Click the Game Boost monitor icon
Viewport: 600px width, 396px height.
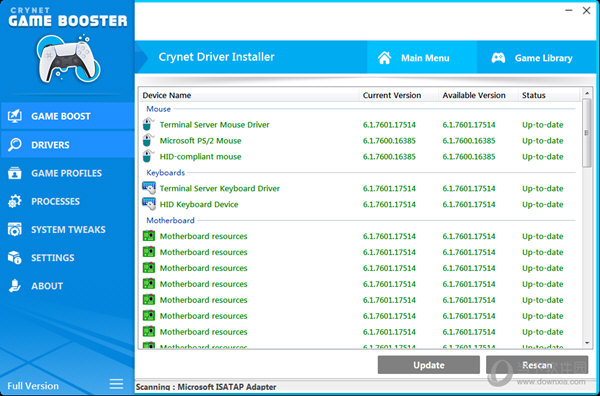15,116
